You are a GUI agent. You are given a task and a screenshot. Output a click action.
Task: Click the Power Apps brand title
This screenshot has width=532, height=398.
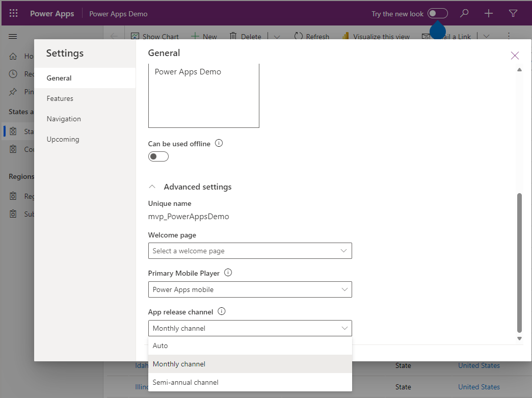(52, 14)
